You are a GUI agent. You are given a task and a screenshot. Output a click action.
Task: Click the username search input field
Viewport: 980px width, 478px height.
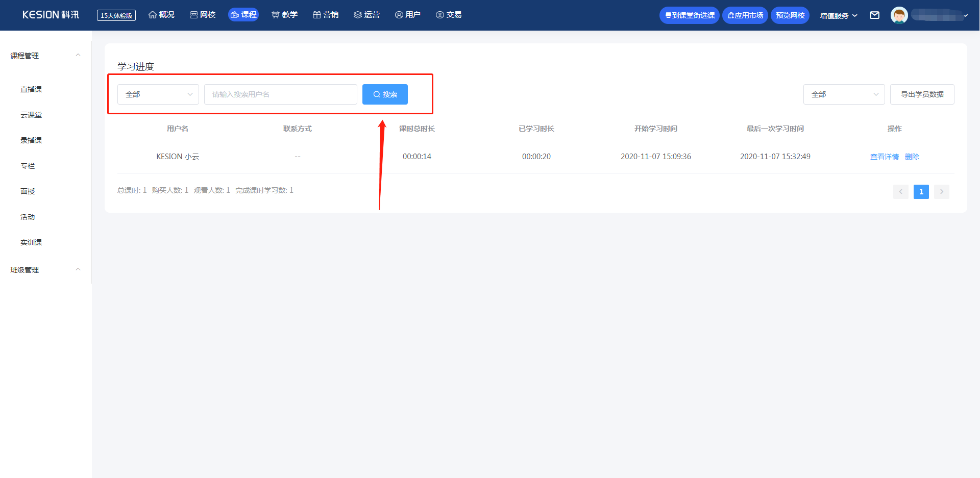[280, 94]
